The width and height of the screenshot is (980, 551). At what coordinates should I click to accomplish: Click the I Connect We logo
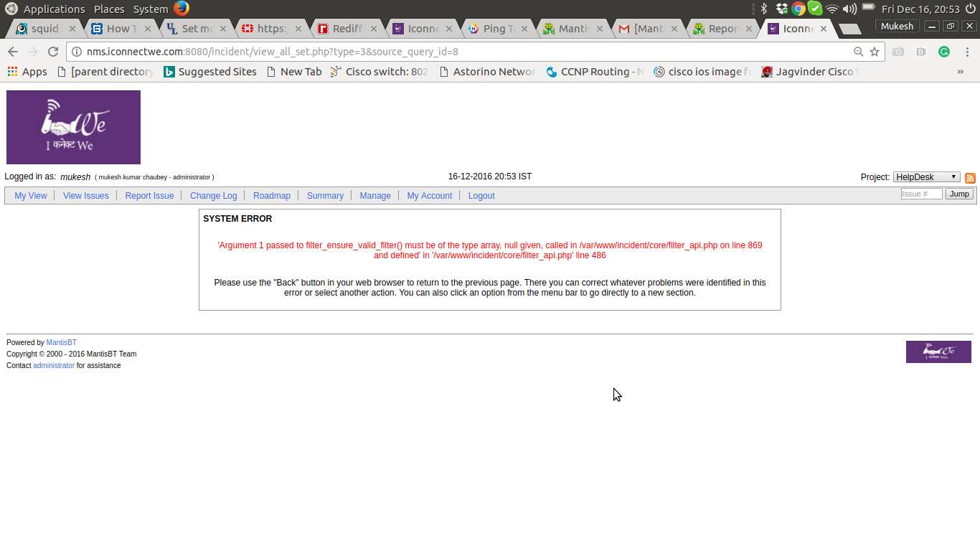73,128
